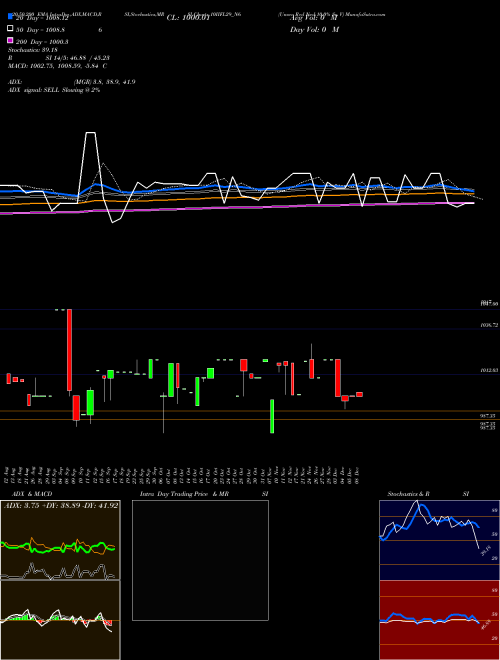Click the magenta 200 Day legend swatch
500x660 pixels.
pyautogui.click(x=10, y=40)
